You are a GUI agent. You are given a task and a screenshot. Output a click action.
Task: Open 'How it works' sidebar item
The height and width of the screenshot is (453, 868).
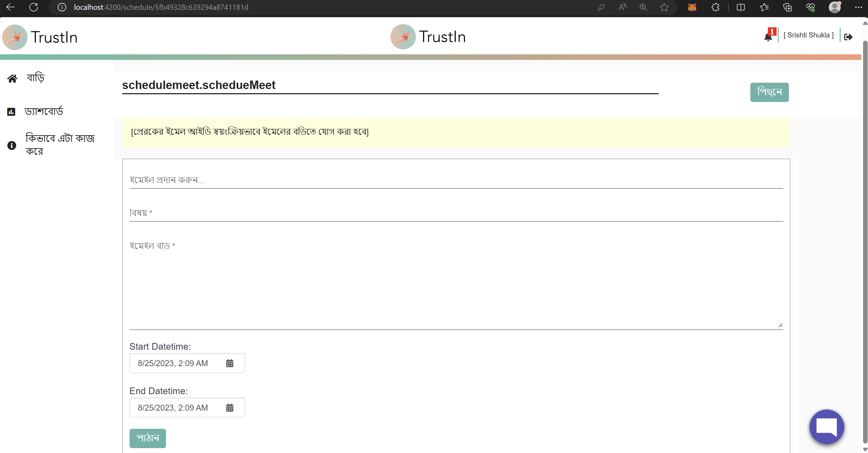pyautogui.click(x=60, y=144)
